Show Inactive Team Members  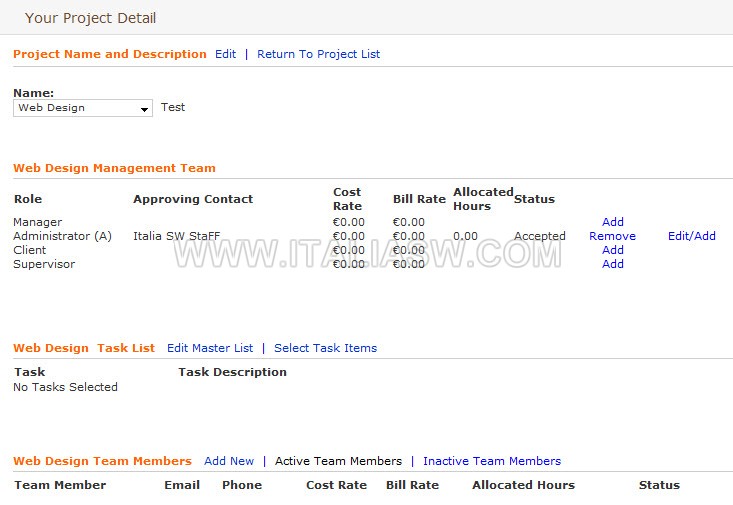tap(492, 461)
